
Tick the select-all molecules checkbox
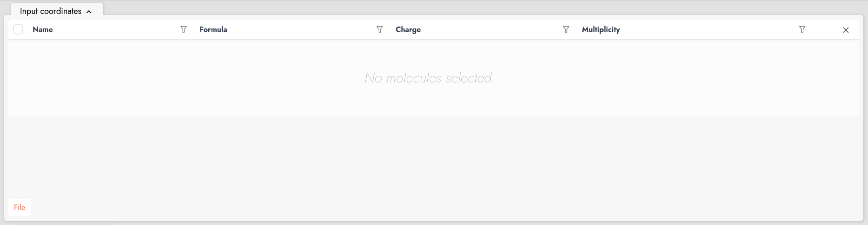click(x=18, y=29)
